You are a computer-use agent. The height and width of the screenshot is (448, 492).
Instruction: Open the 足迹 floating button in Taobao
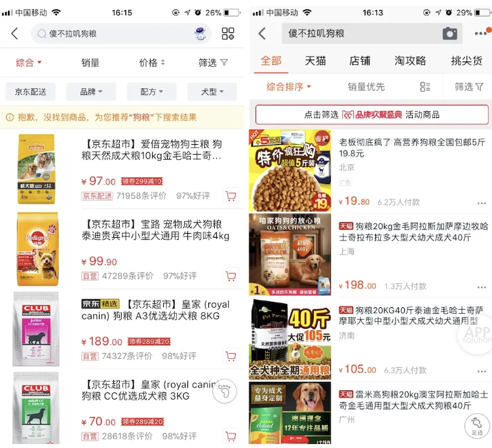[477, 426]
